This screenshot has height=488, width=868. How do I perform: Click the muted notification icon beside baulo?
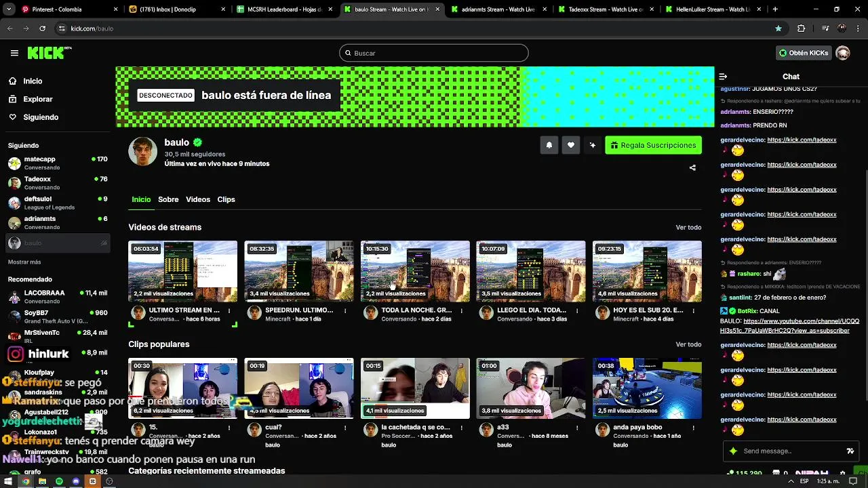[104, 243]
